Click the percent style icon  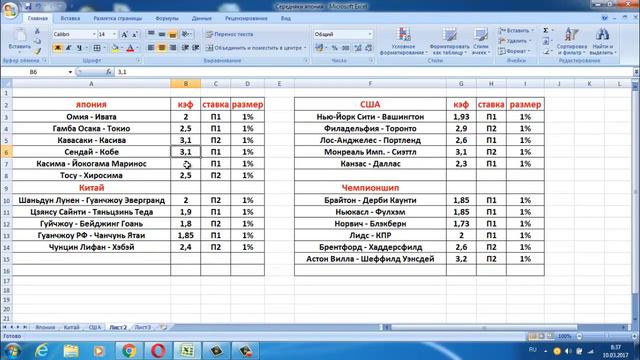(335, 48)
